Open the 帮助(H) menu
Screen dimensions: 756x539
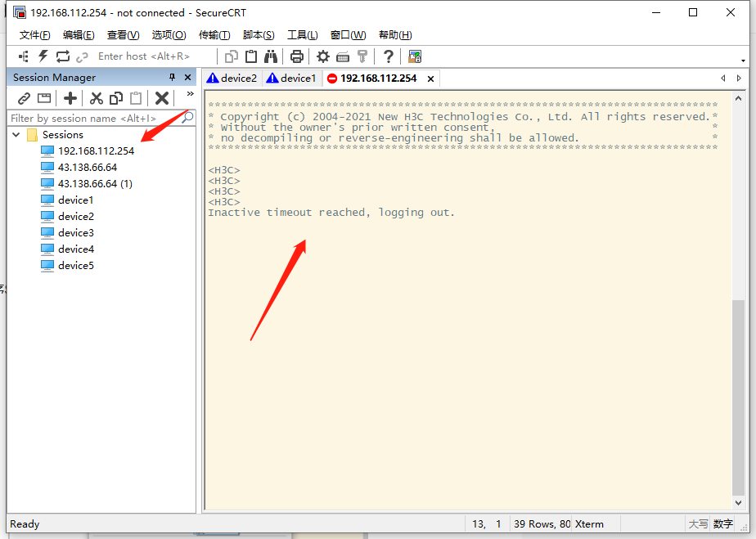(395, 34)
